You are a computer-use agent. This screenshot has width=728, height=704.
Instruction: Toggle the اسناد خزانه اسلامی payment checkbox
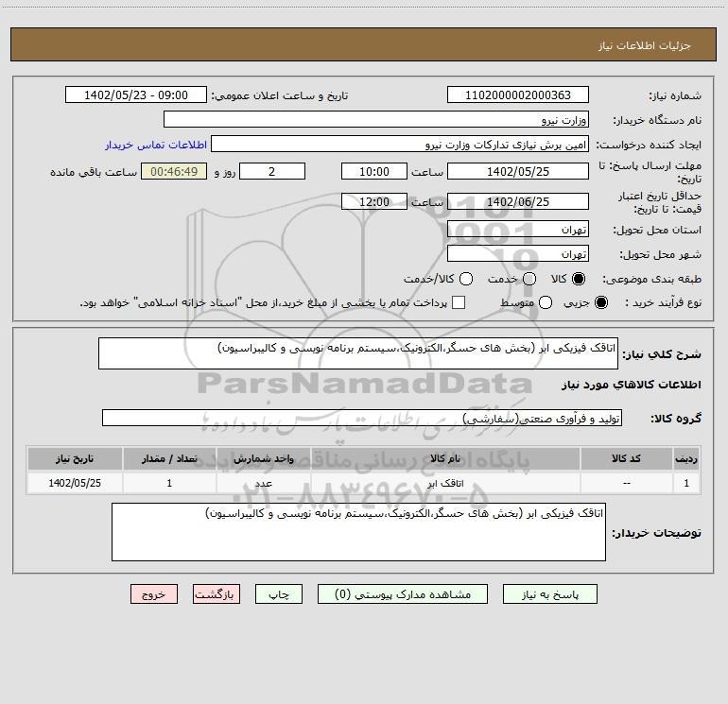(x=459, y=302)
